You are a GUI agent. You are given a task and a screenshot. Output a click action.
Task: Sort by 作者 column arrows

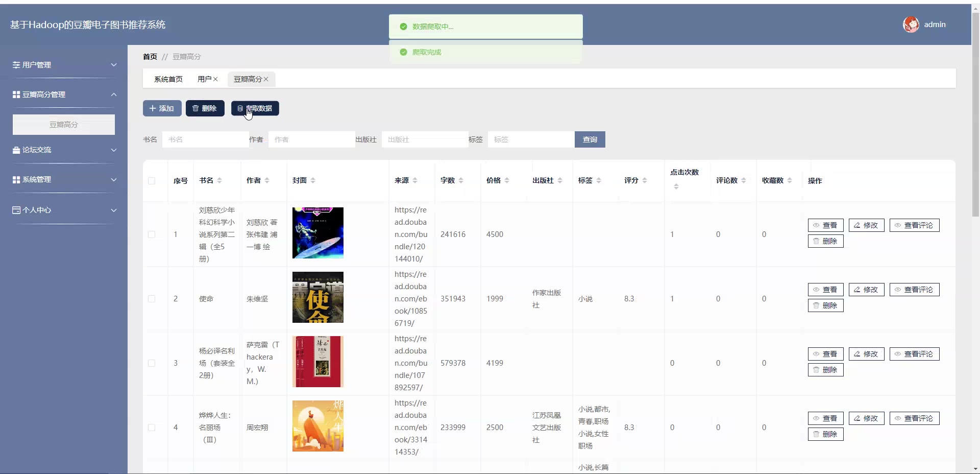(x=267, y=180)
